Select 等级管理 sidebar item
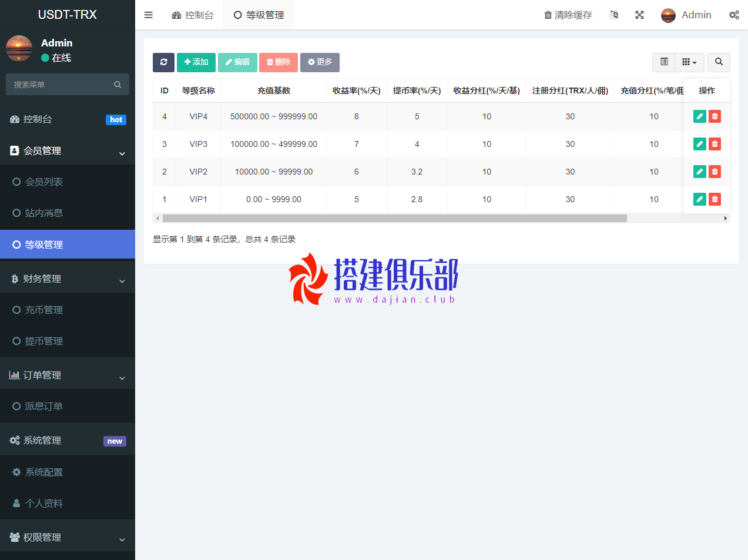The width and height of the screenshot is (748, 560). click(x=68, y=244)
